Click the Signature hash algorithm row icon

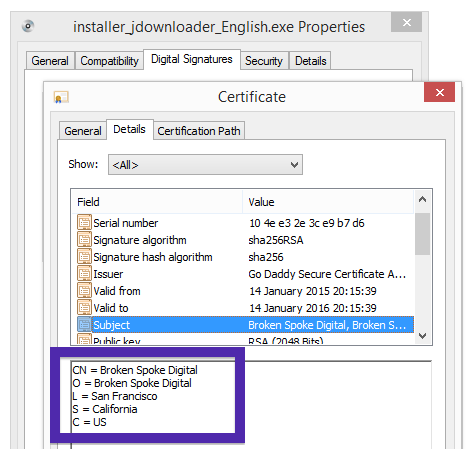(x=84, y=256)
